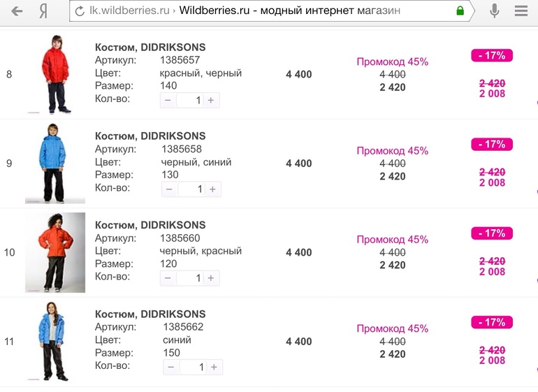Decrease quantity for item 1385658

(169, 189)
